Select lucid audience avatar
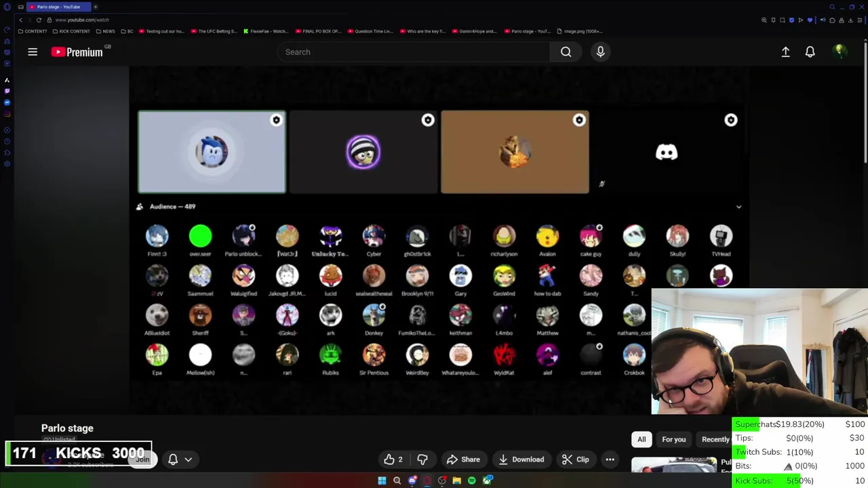The width and height of the screenshot is (868, 488). point(330,276)
